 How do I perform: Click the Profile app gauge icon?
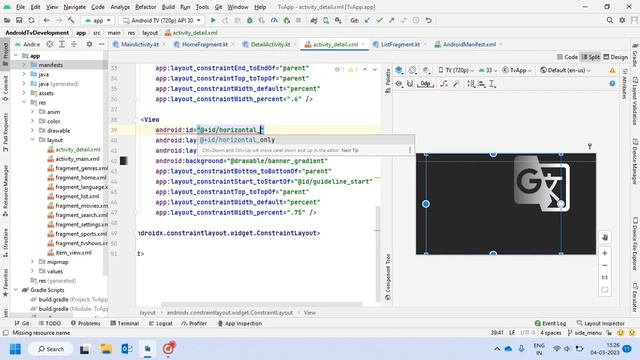(274, 20)
